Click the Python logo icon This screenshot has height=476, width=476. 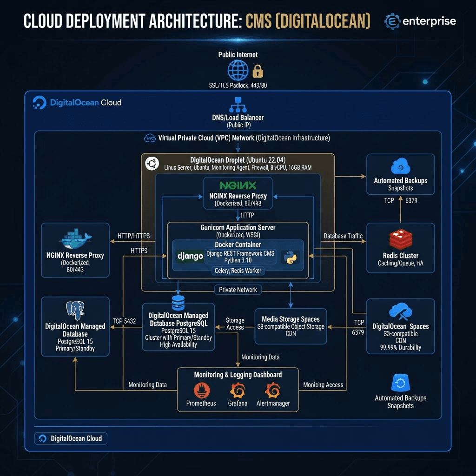click(290, 257)
